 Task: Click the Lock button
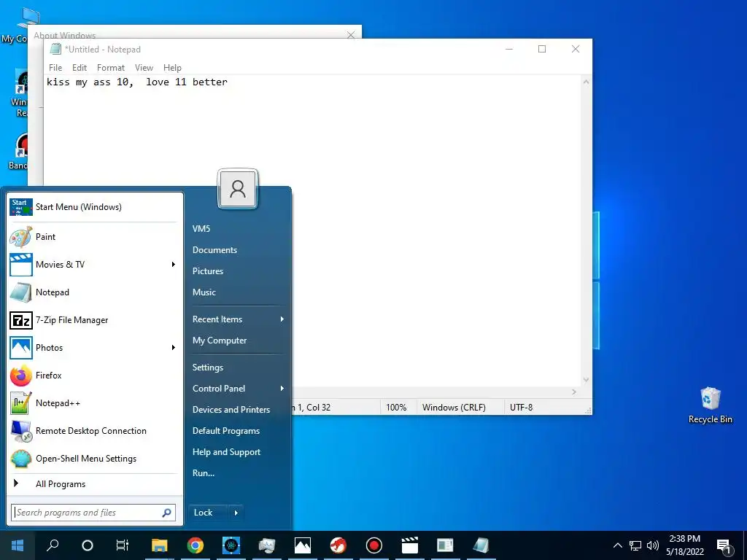[x=209, y=513]
